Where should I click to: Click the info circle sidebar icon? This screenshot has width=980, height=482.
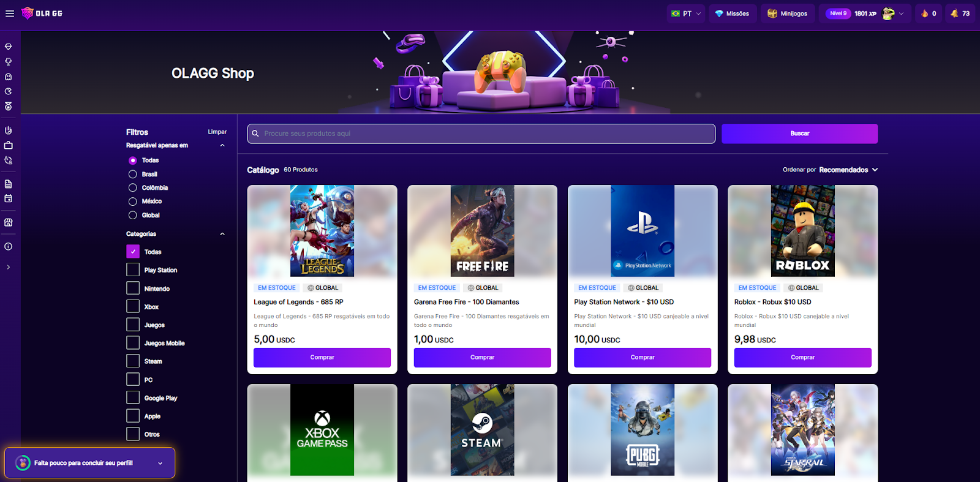[9, 246]
